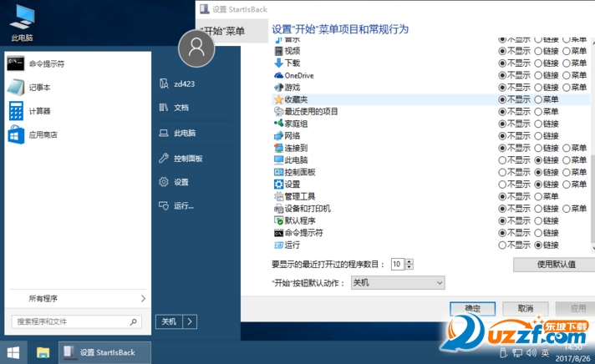Launch 命令提示符 from the start menu list

tap(78, 63)
